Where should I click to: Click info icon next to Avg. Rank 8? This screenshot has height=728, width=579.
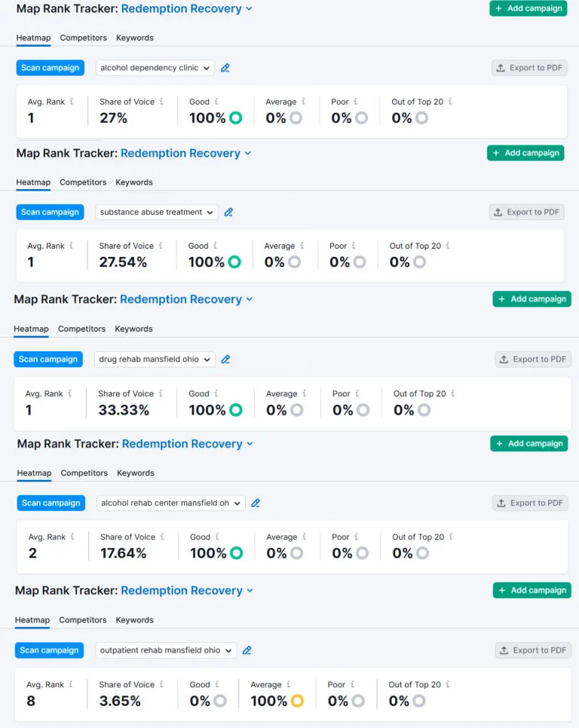point(72,685)
